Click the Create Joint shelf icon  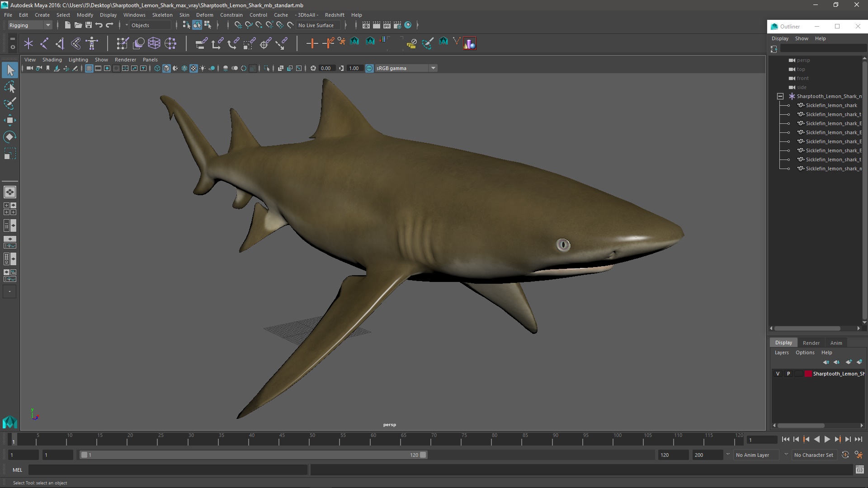coord(44,43)
